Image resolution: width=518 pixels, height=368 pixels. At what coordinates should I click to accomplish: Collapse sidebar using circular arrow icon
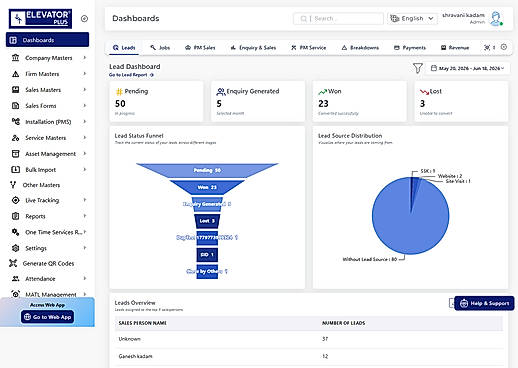tap(84, 19)
